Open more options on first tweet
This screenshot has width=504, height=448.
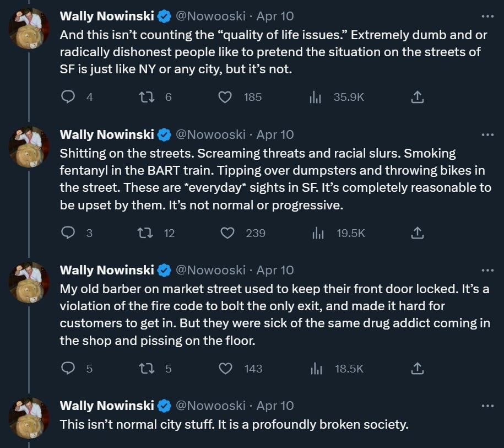coord(487,16)
